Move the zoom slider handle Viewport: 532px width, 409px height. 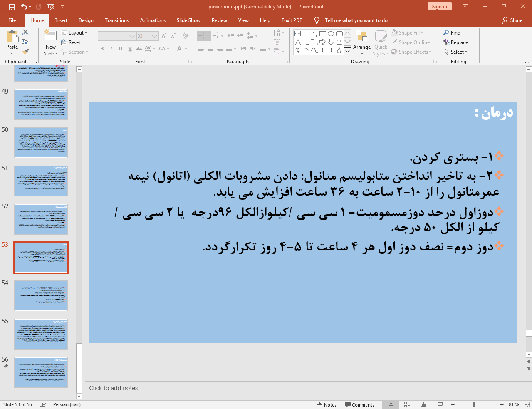[x=473, y=404]
